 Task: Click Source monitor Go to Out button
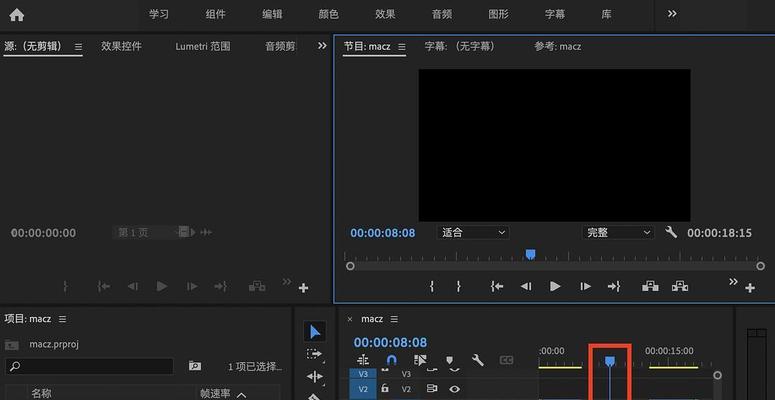tap(220, 286)
